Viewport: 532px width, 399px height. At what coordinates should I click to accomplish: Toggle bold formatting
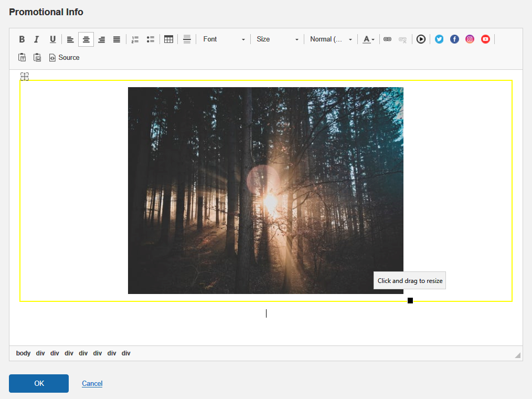(22, 39)
